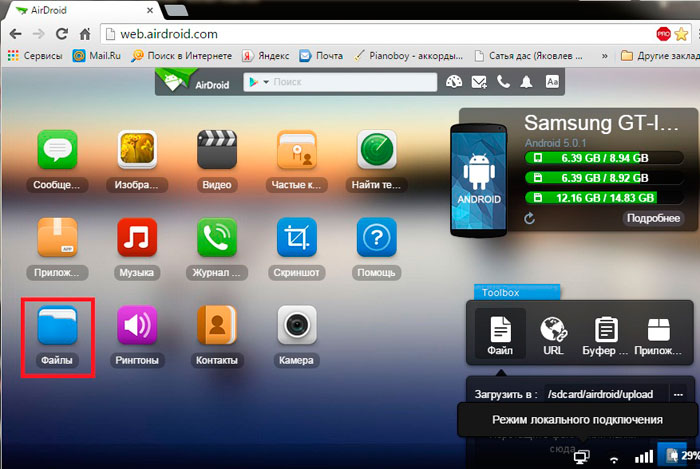Select the Файл tool in Toolbox

pyautogui.click(x=500, y=334)
